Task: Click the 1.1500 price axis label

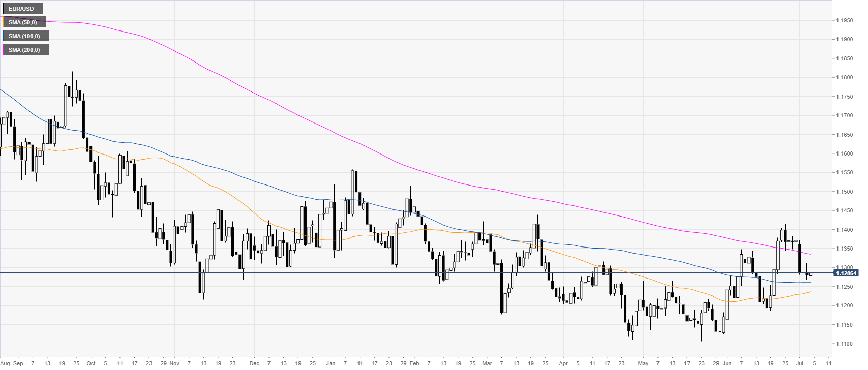Action: click(845, 192)
